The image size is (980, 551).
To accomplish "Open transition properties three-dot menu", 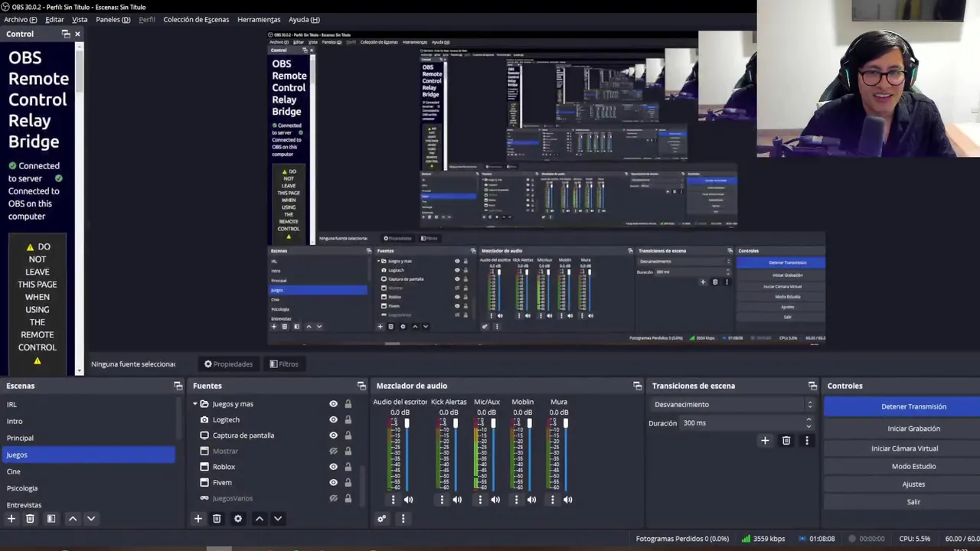I will [x=806, y=441].
